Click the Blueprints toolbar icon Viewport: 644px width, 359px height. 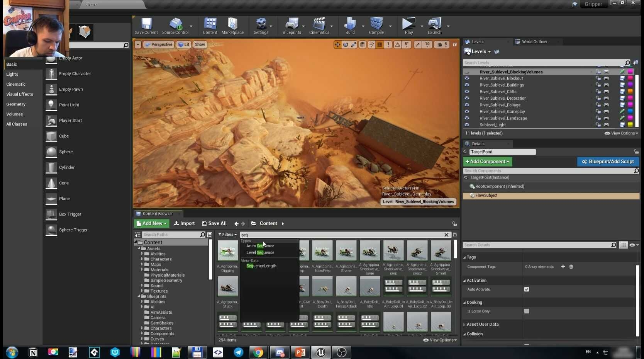[x=291, y=24]
